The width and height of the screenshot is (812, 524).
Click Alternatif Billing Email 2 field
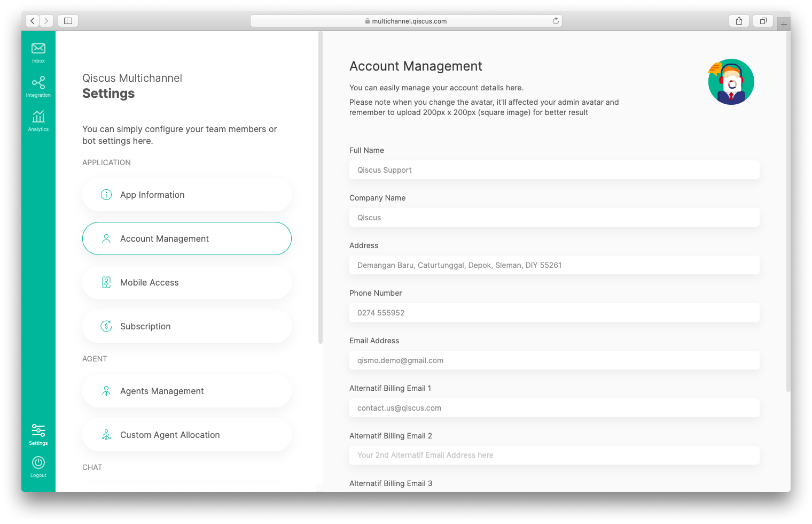[555, 455]
